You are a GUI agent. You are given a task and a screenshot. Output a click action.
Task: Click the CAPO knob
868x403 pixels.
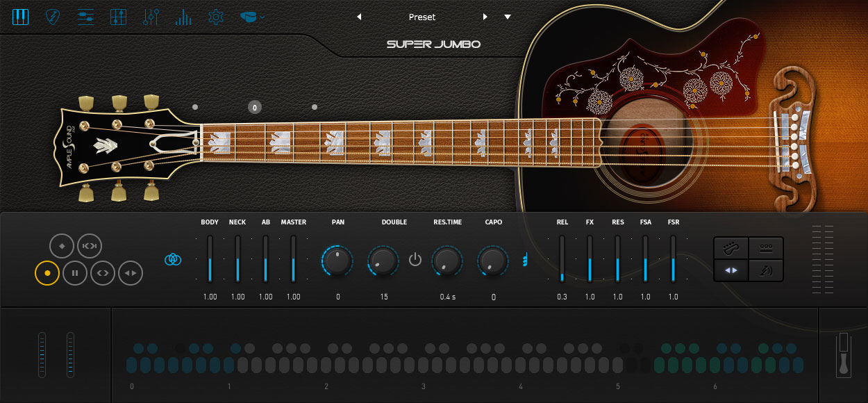[493, 261]
